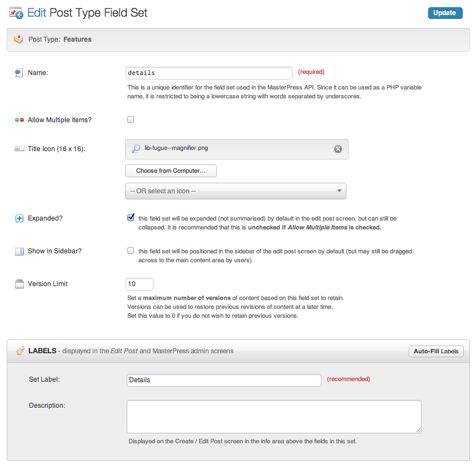Click the Show in Sidebar layout icon
This screenshot has width=476, height=470.
point(19,251)
